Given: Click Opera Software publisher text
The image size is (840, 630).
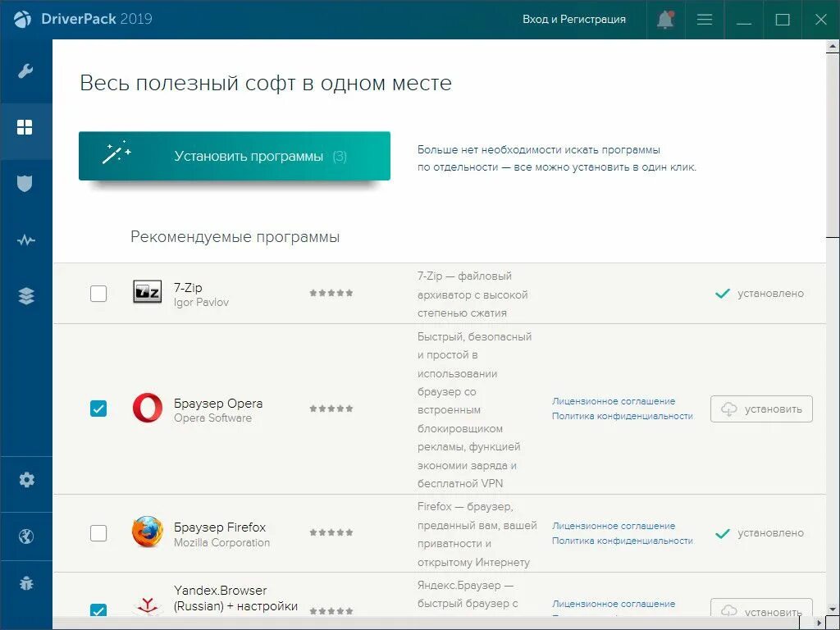Looking at the screenshot, I should (212, 418).
